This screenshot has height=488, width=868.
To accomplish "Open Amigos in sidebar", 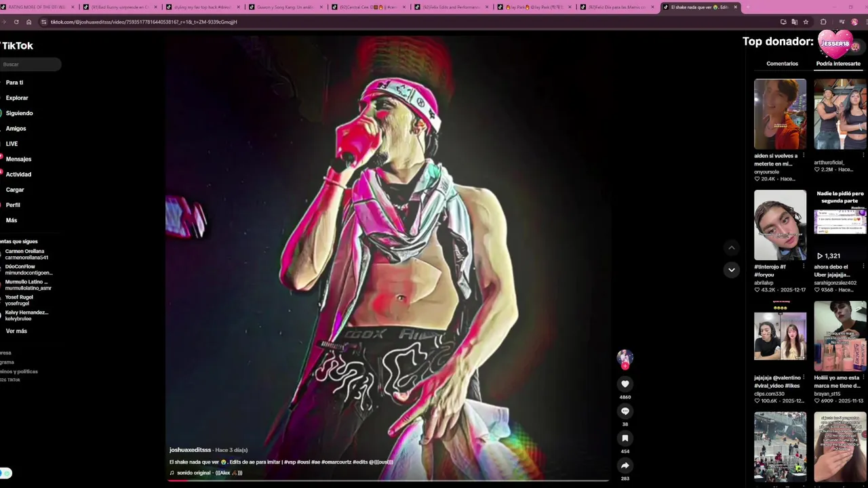I will pos(16,128).
